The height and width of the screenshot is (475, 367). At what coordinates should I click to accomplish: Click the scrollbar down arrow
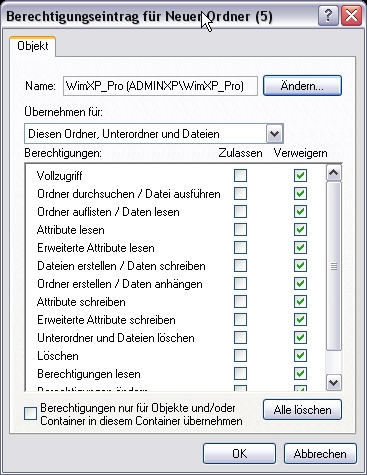tap(334, 382)
